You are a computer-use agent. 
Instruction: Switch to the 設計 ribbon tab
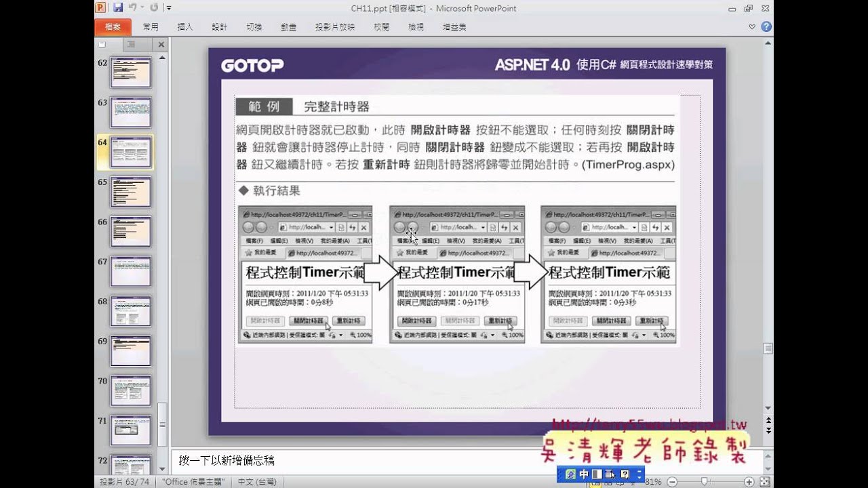tap(219, 27)
